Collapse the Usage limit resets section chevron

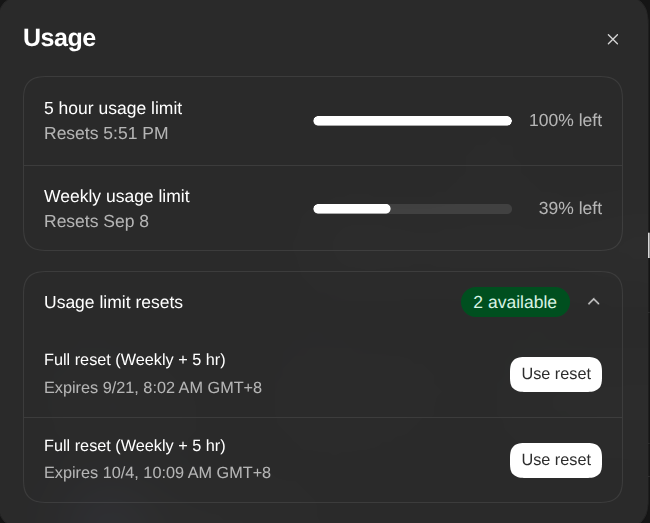594,302
